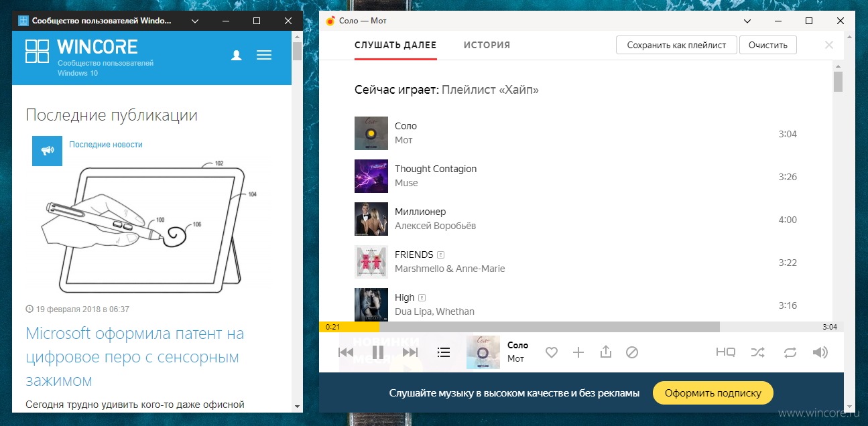Toggle repeat playback mode
The width and height of the screenshot is (868, 426).
(x=790, y=352)
